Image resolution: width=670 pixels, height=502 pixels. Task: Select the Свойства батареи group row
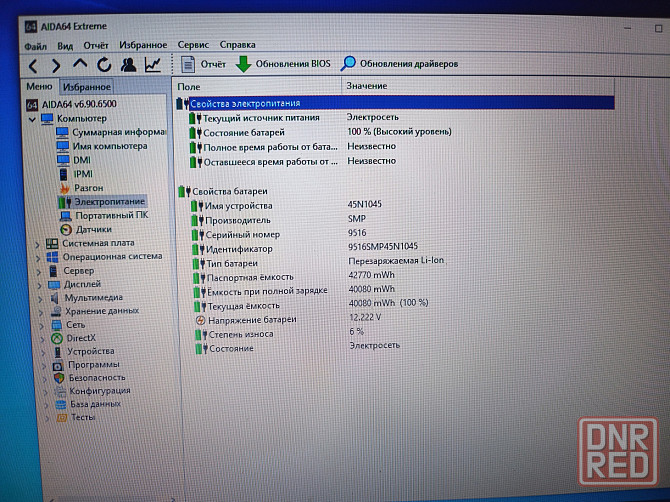point(223,191)
